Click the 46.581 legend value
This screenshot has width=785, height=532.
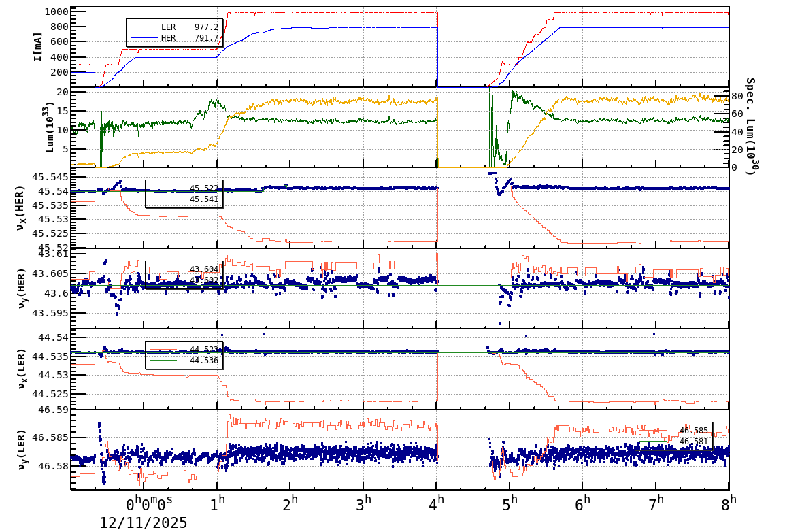[x=693, y=442]
